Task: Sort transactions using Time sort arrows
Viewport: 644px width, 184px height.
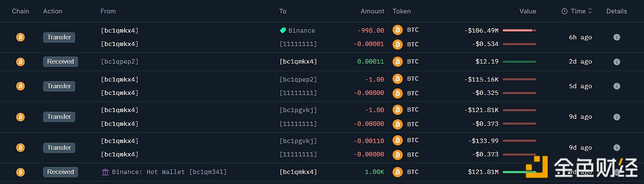Action: click(590, 11)
